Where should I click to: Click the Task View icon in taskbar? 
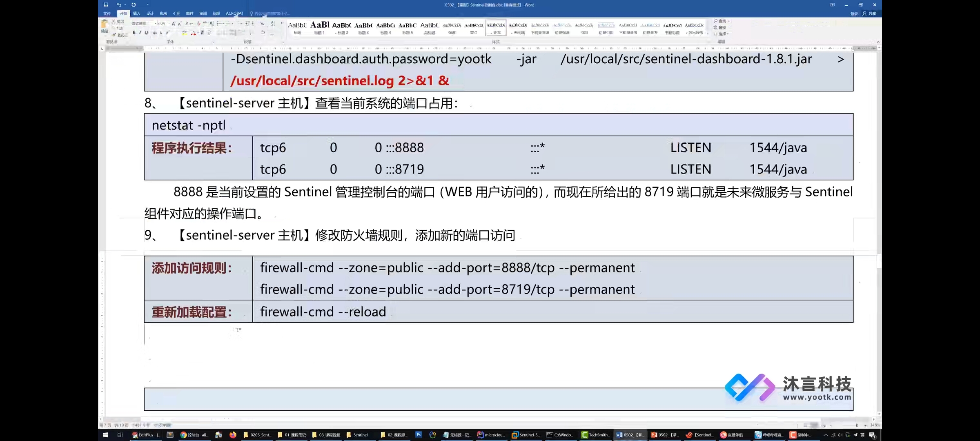(120, 435)
